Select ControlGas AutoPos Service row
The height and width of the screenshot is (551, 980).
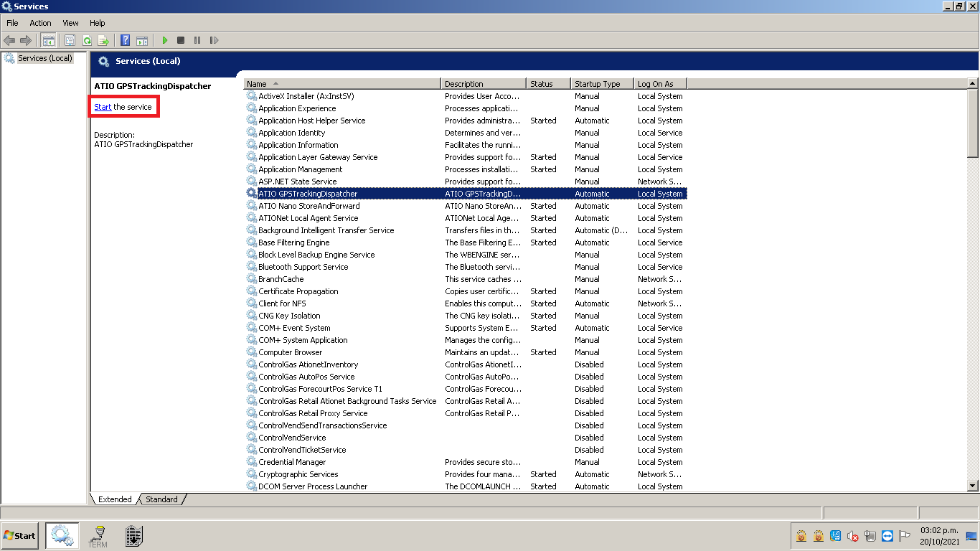point(466,377)
